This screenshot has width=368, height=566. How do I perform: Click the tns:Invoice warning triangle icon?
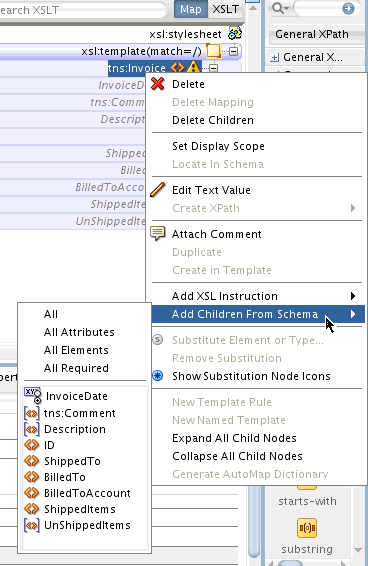tap(194, 67)
